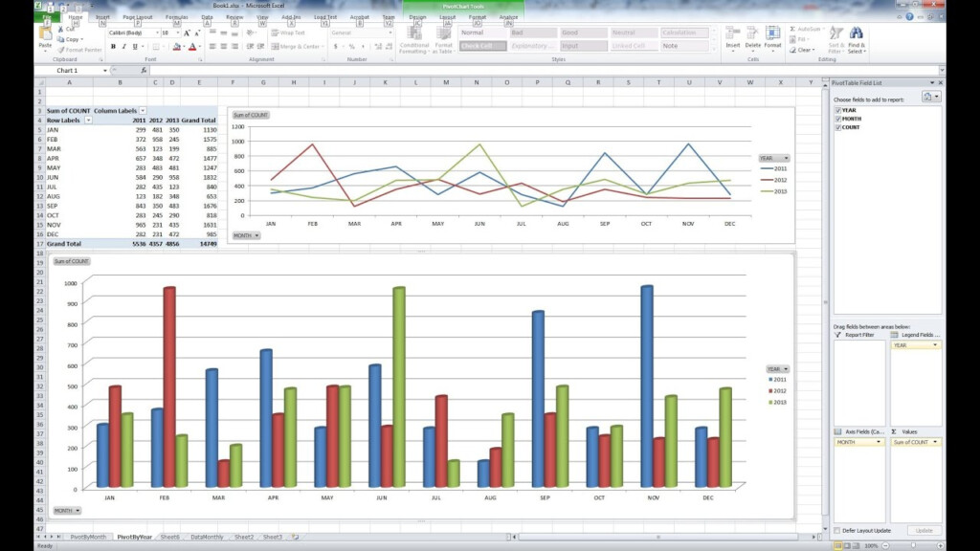Click the Merge & Center button
Image resolution: width=980 pixels, height=551 pixels.
(297, 46)
